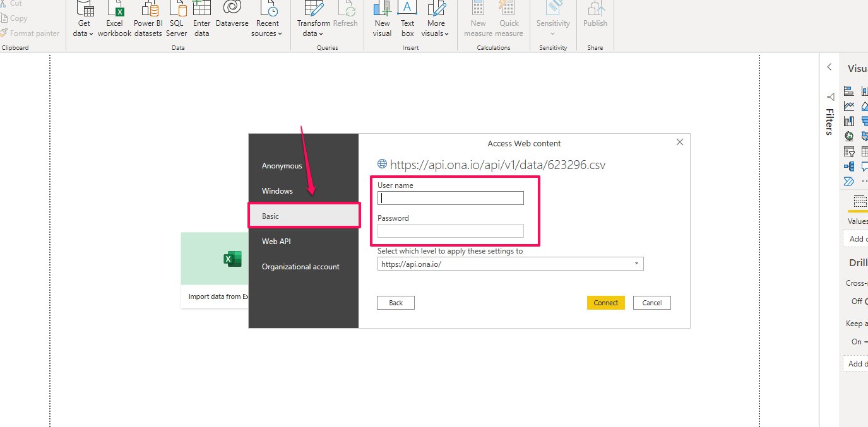Focus the User name field
Viewport: 868px width, 427px height.
click(451, 198)
